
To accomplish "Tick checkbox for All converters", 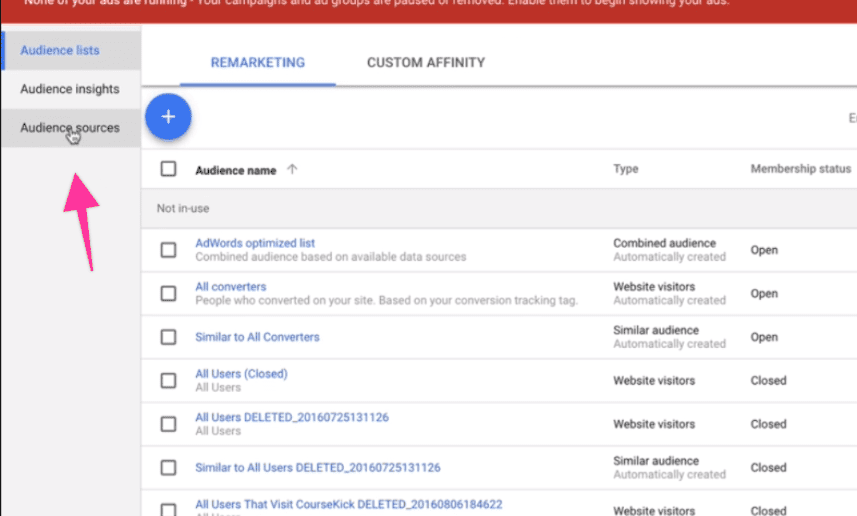I will (168, 294).
